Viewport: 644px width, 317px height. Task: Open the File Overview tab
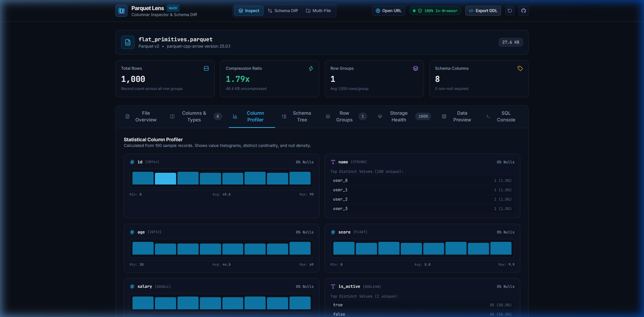pos(141,116)
